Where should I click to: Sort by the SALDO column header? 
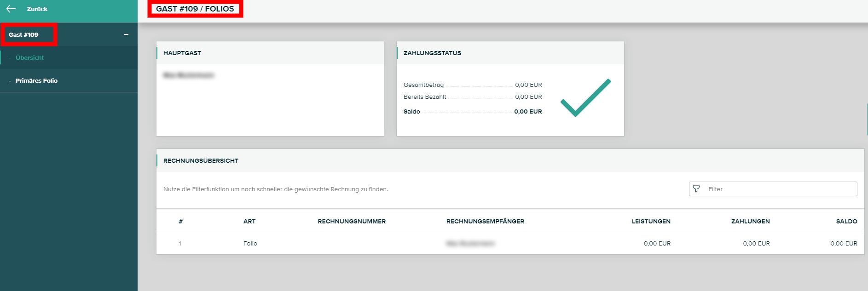(846, 221)
